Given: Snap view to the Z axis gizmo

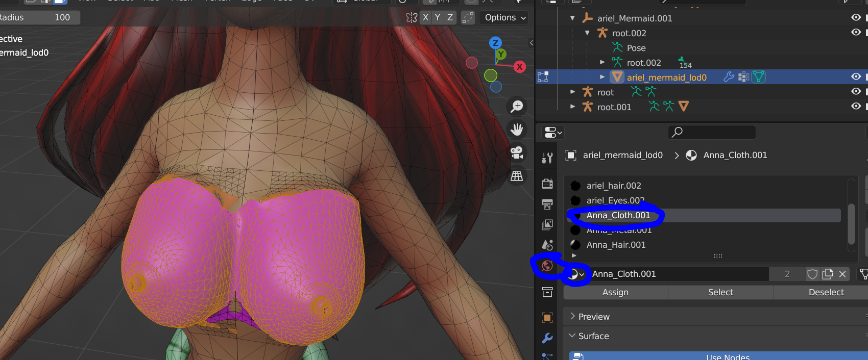Looking at the screenshot, I should click(495, 43).
